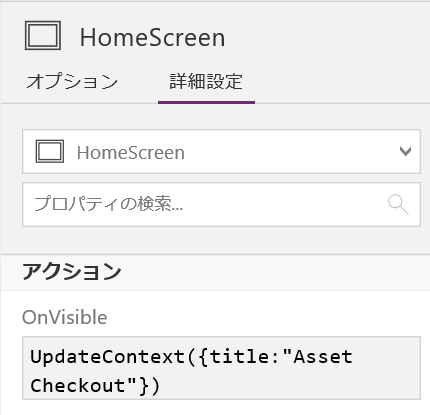Open the HomeScreen control selector dropdown
430x415 pixels.
221,151
